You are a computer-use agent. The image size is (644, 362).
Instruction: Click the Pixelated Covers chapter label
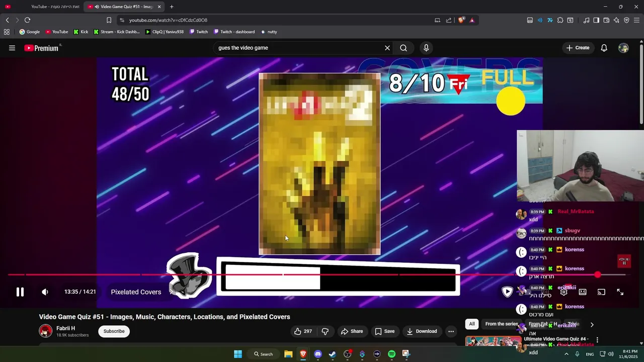136,292
